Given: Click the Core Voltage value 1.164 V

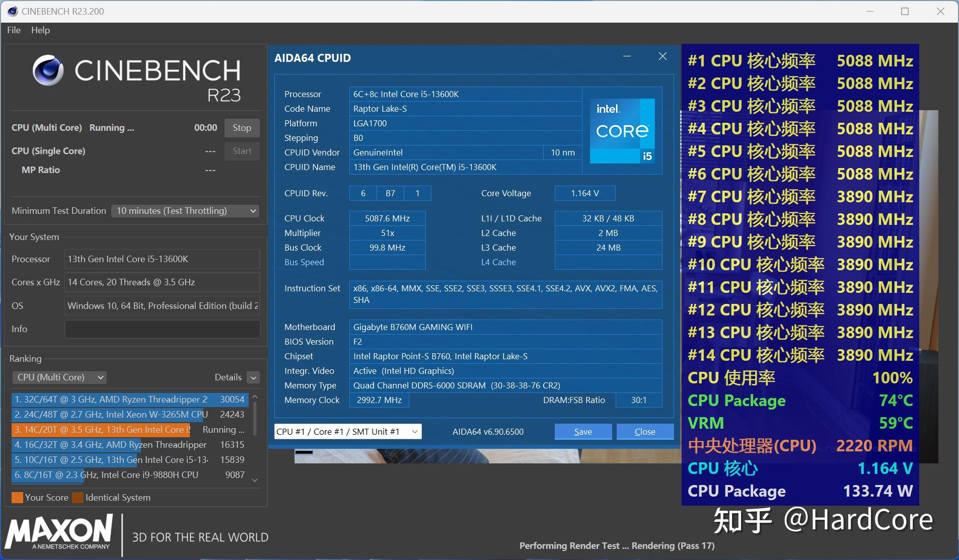Looking at the screenshot, I should click(585, 193).
